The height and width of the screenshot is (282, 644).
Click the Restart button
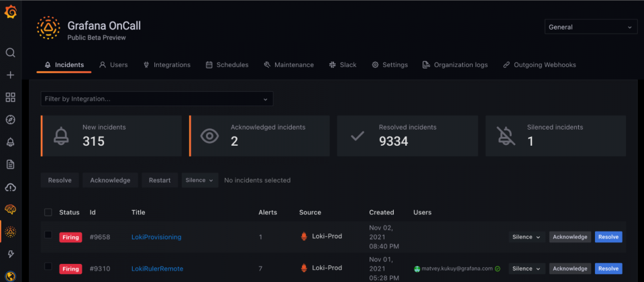[x=160, y=180]
